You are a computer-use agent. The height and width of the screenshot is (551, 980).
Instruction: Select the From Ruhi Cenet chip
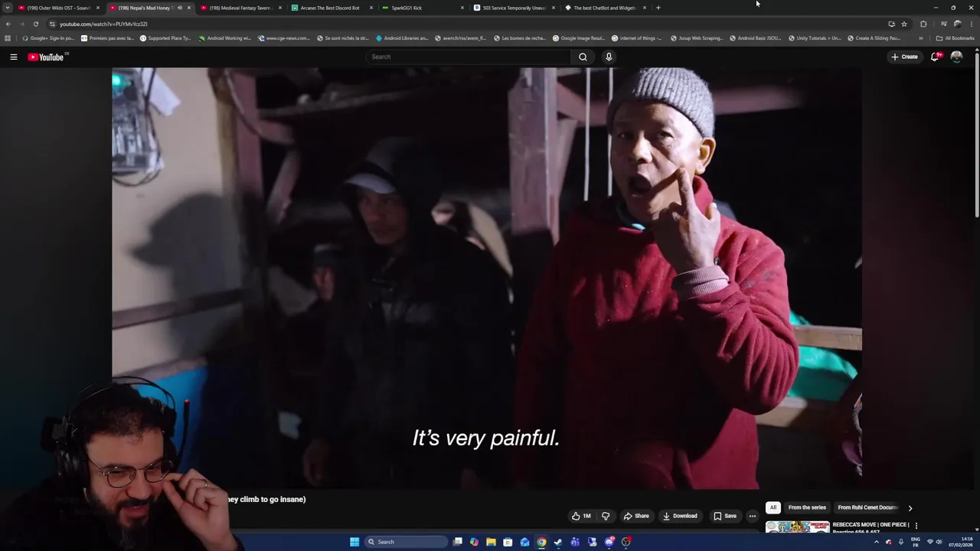(867, 507)
